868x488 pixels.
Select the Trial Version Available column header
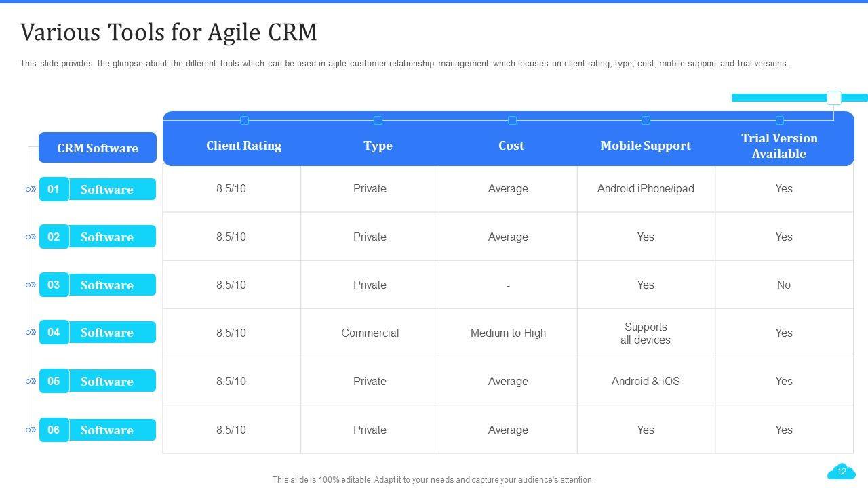coord(778,146)
